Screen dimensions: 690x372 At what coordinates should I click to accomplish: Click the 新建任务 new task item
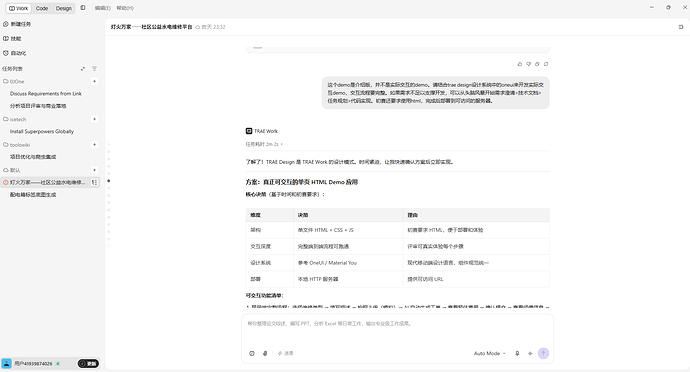[17, 24]
